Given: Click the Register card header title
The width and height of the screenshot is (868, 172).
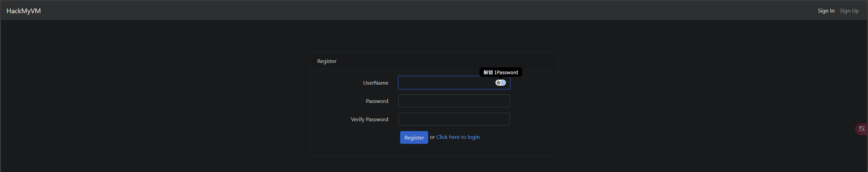Looking at the screenshot, I should click(327, 61).
